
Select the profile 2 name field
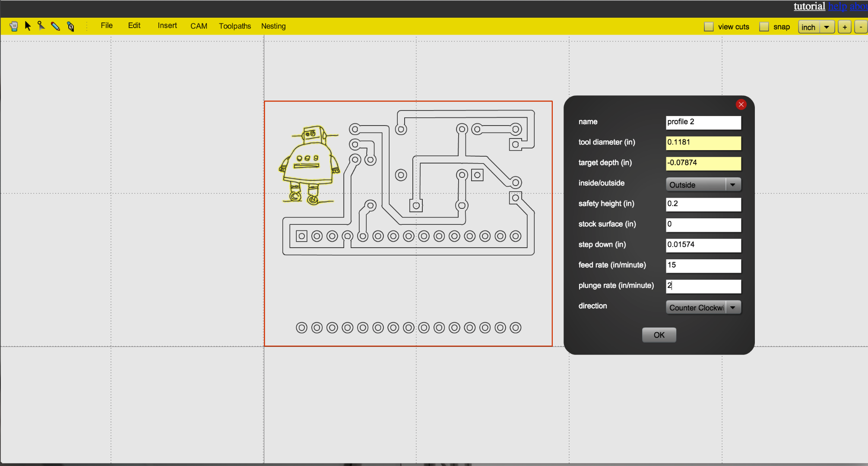[x=703, y=123]
